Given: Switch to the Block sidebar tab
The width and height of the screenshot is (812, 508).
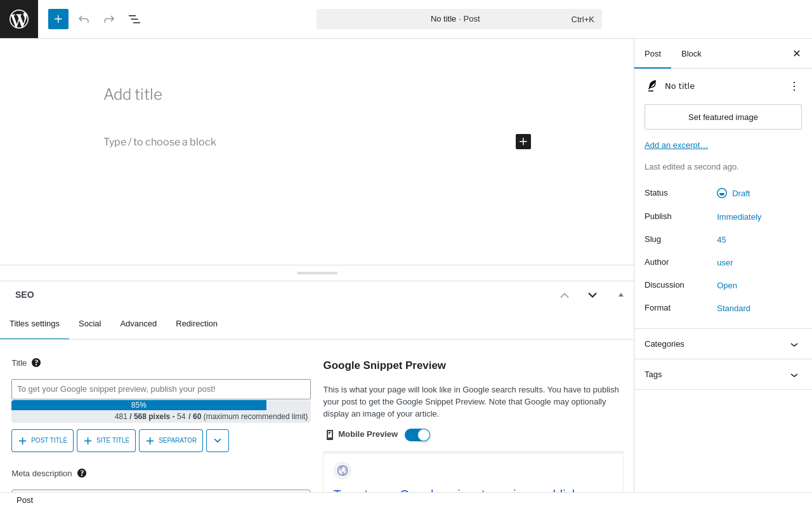Looking at the screenshot, I should (x=691, y=53).
